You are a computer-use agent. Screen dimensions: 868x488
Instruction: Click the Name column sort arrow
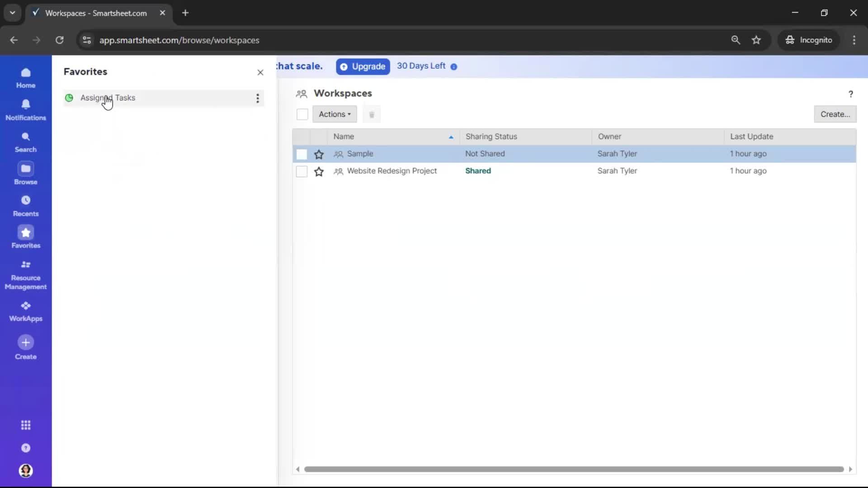[x=451, y=136]
